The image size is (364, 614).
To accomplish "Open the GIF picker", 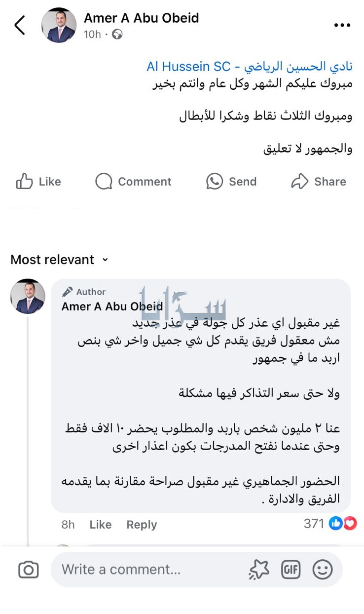I will [x=291, y=570].
